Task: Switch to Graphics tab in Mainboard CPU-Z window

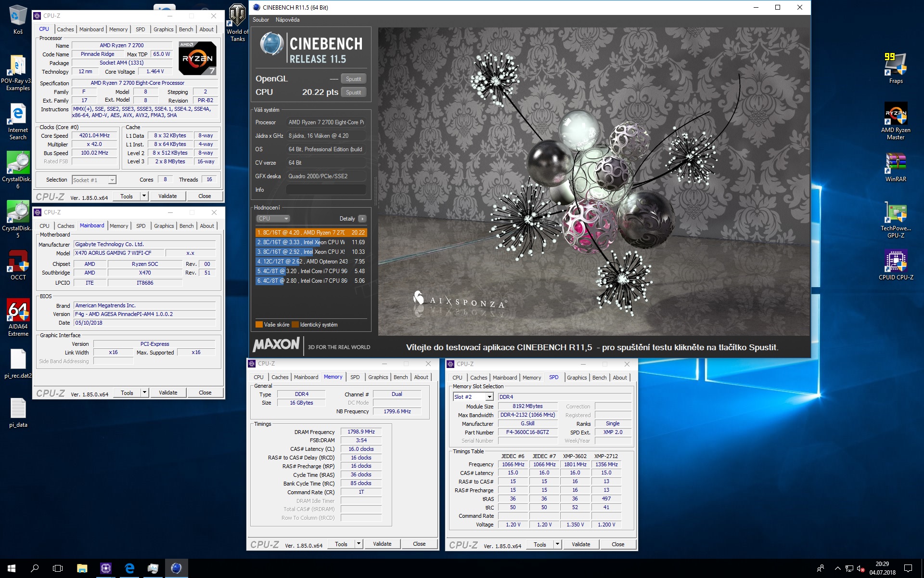Action: (164, 226)
